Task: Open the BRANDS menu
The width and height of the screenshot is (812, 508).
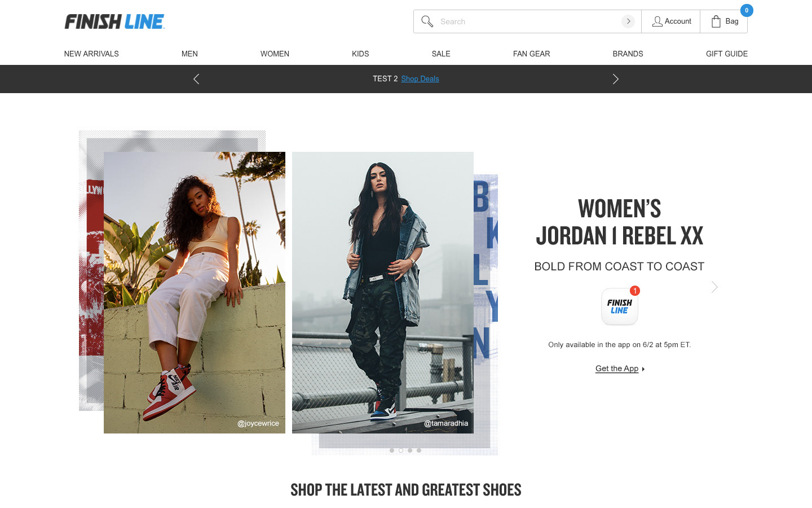Action: pos(628,54)
